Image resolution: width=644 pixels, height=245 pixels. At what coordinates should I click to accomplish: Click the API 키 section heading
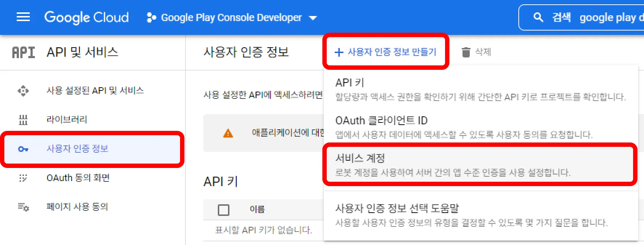coord(221,181)
